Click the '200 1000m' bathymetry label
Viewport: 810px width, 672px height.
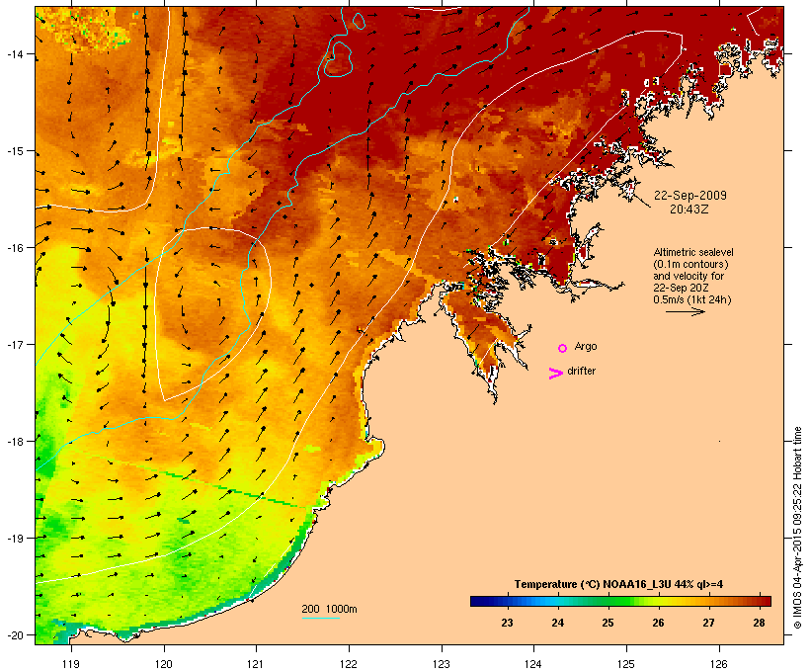point(329,609)
